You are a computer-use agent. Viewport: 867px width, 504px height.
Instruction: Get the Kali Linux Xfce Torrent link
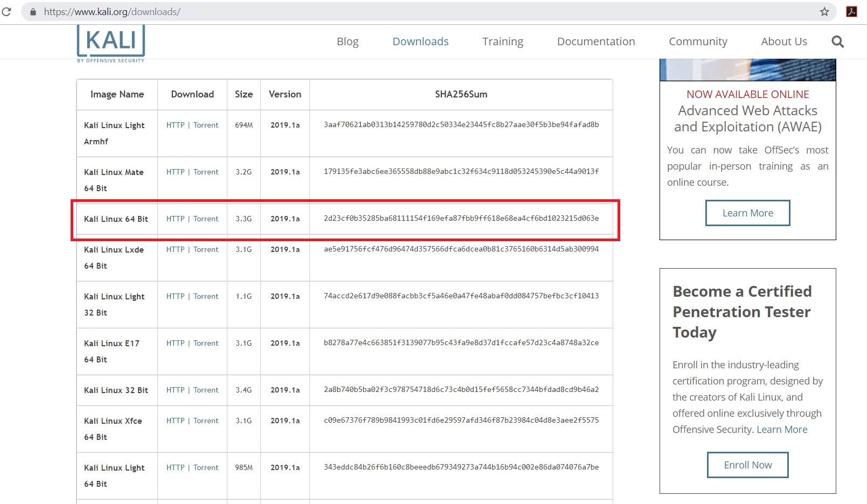click(x=206, y=421)
